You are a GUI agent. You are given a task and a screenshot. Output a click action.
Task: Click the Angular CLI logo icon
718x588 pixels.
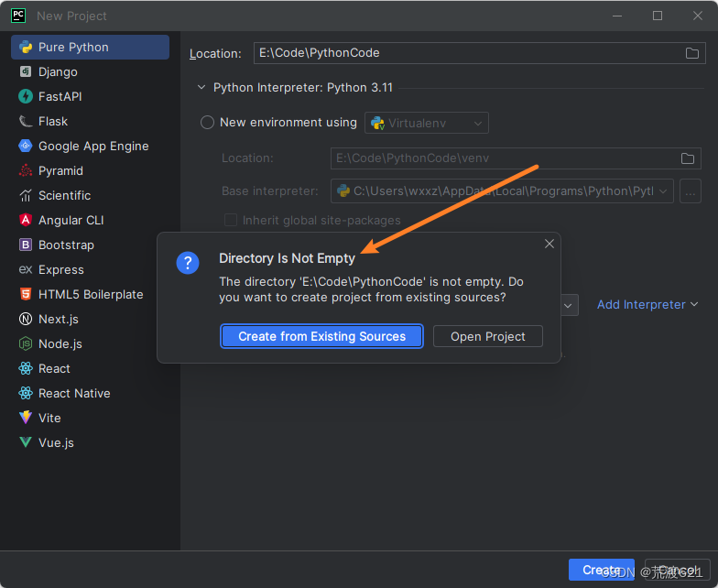(26, 220)
